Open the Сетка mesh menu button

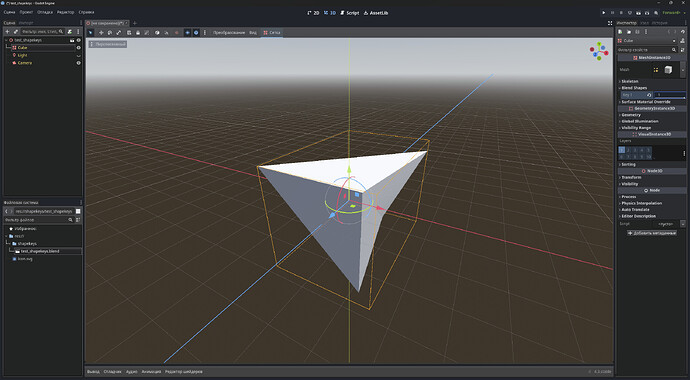pos(272,33)
